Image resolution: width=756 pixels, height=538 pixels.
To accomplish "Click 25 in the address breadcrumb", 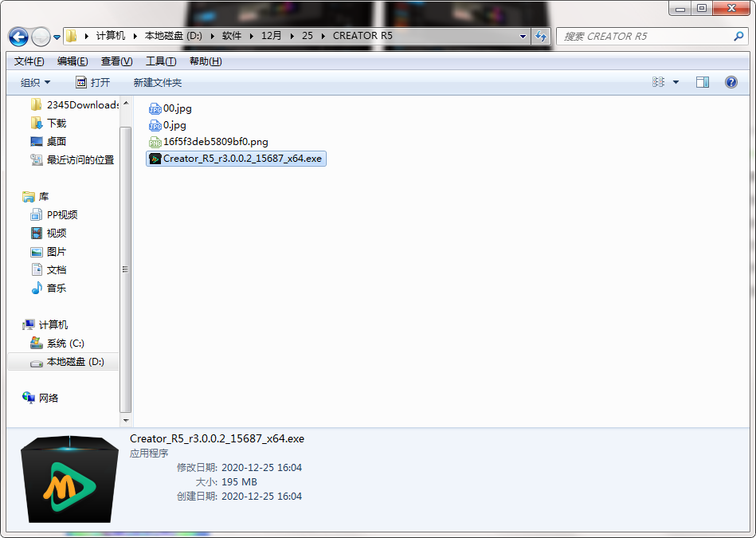I will pyautogui.click(x=307, y=36).
